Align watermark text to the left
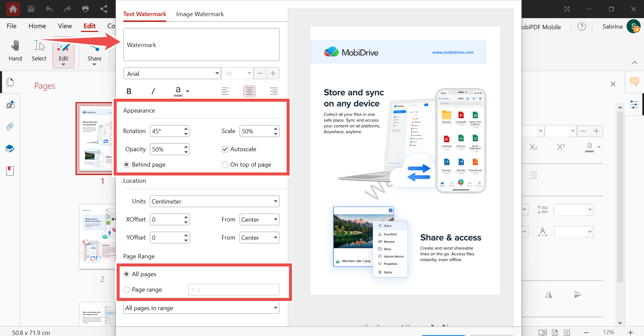Screen dimensions: 644x336 [x=225, y=91]
